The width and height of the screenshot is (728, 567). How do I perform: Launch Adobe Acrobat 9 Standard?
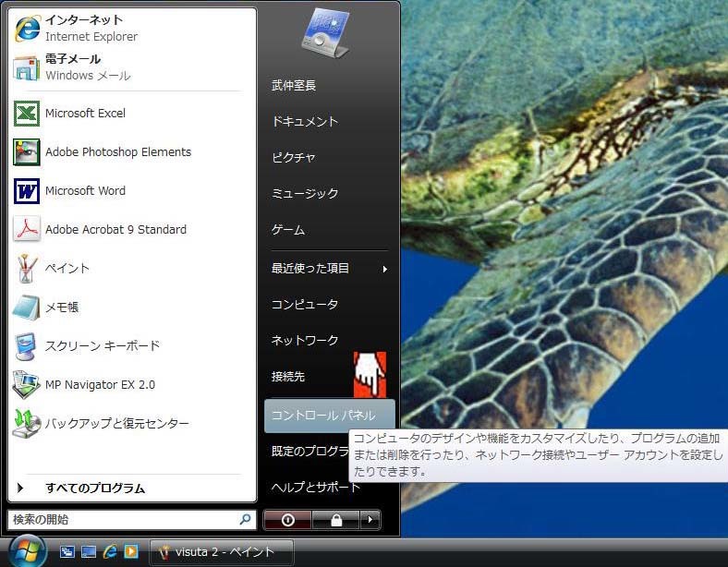115,230
